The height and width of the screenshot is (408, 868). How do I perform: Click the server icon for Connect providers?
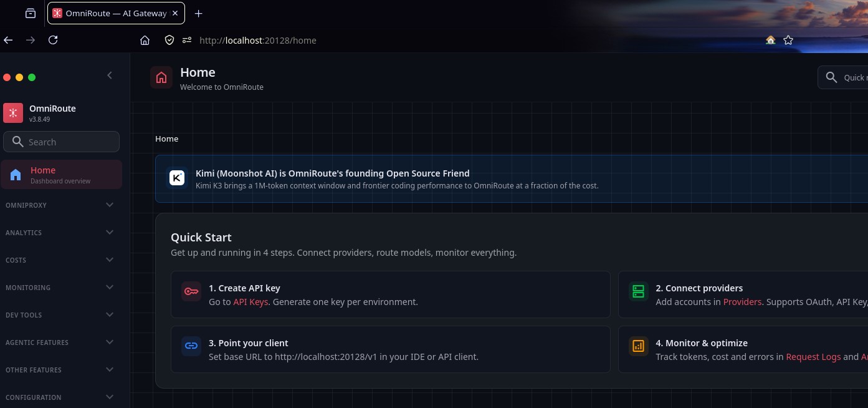pos(638,291)
